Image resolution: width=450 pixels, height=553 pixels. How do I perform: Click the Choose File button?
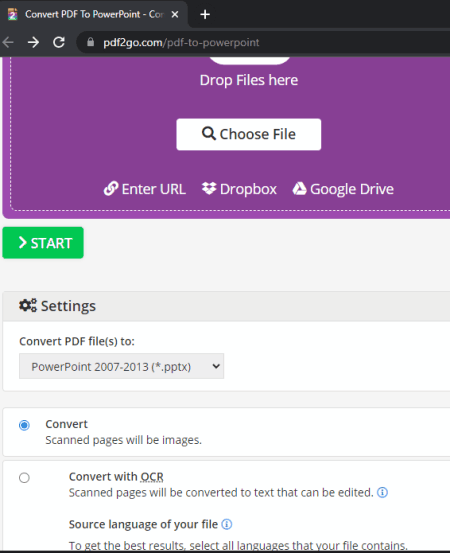pos(249,134)
